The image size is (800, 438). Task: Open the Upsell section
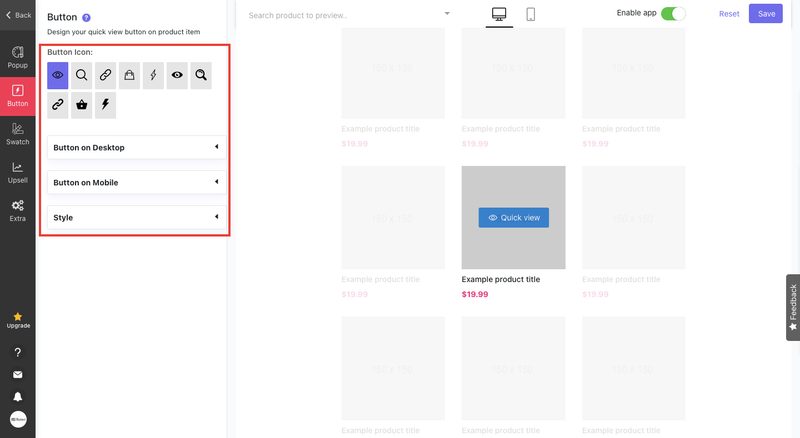tap(18, 173)
